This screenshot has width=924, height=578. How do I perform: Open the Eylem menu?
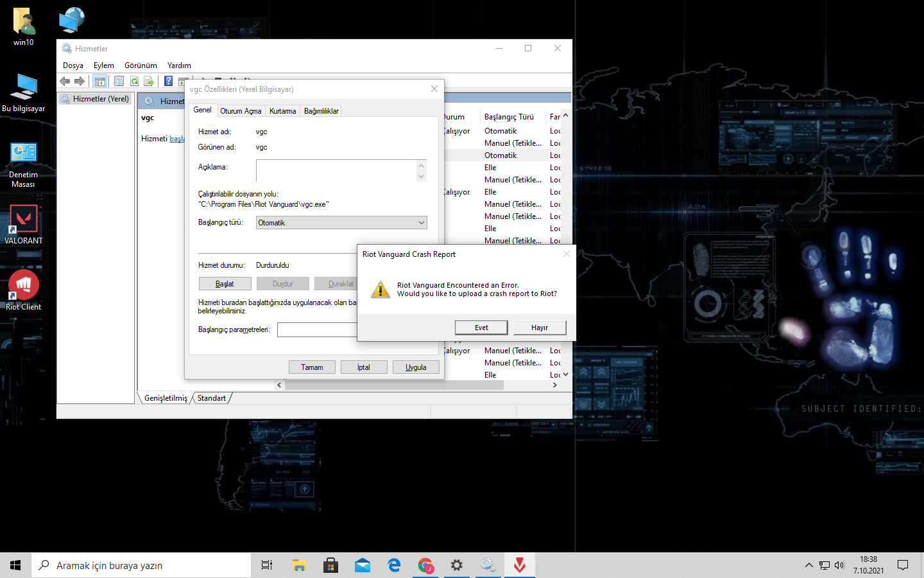104,66
